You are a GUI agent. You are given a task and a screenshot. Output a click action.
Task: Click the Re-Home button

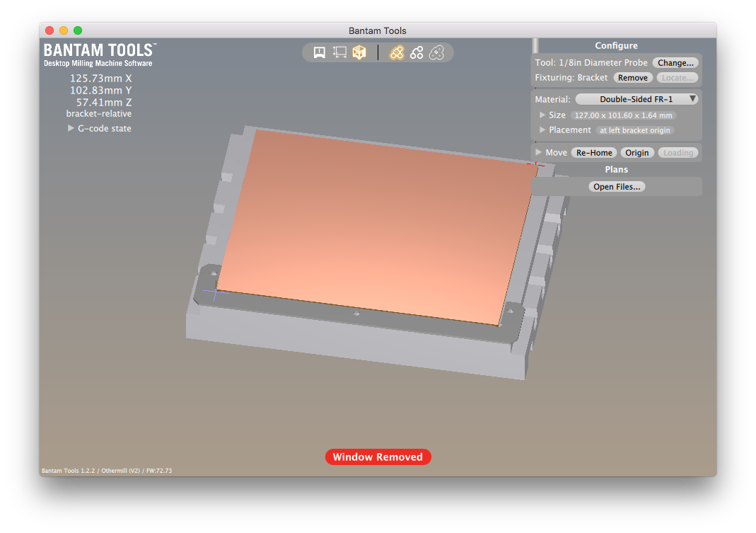(594, 153)
